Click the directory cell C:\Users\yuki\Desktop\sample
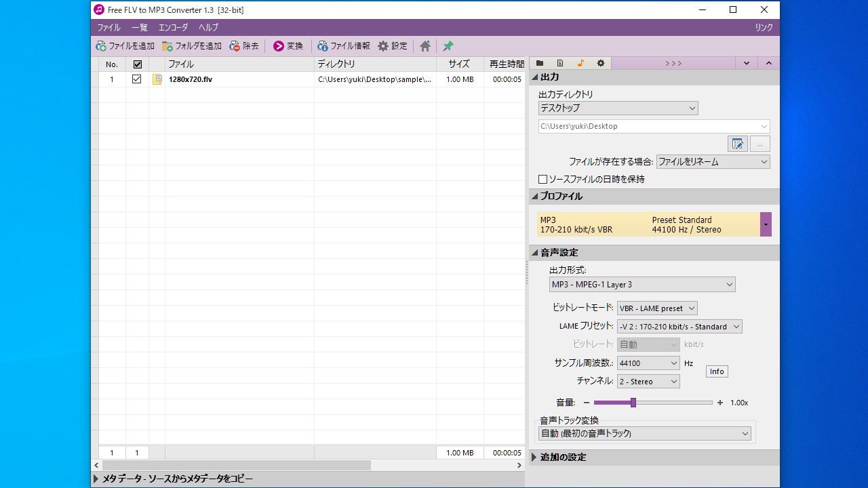The width and height of the screenshot is (868, 488). pos(375,79)
